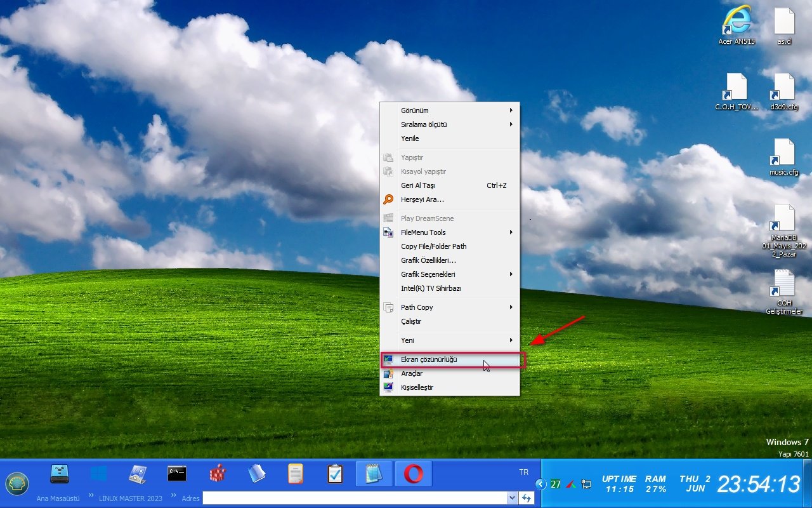This screenshot has height=508, width=812.
Task: Click the blue Windows logo taskbar icon
Action: point(98,474)
